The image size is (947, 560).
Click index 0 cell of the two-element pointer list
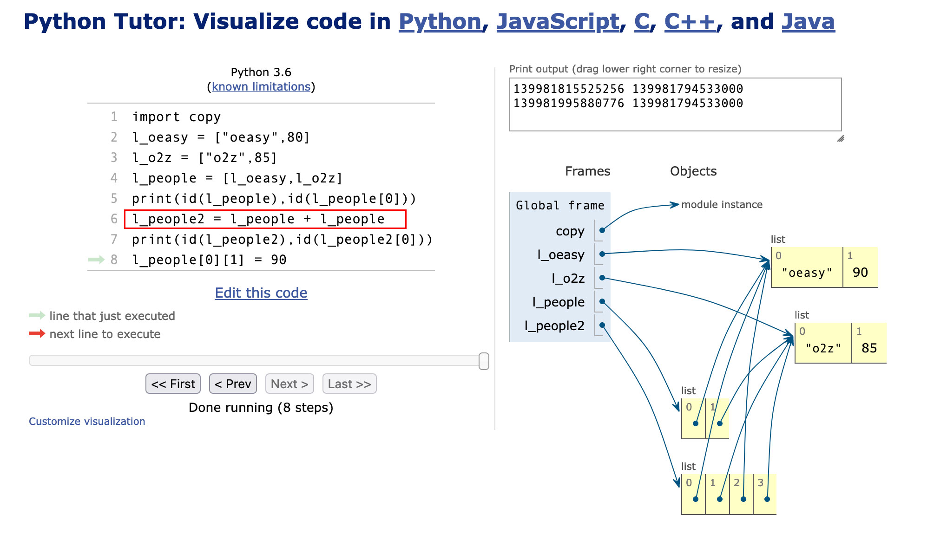tap(693, 419)
